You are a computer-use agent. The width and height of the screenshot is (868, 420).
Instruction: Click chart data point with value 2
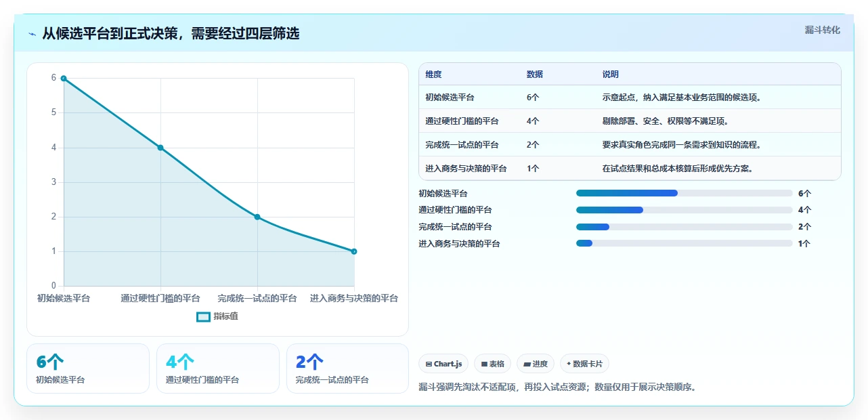(257, 217)
